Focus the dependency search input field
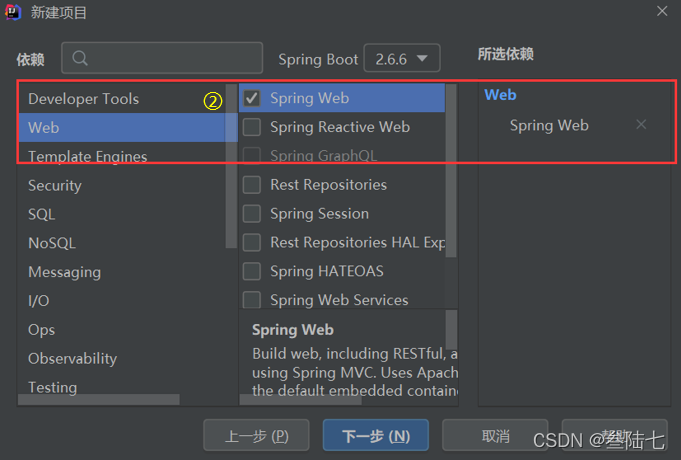 click(x=162, y=58)
